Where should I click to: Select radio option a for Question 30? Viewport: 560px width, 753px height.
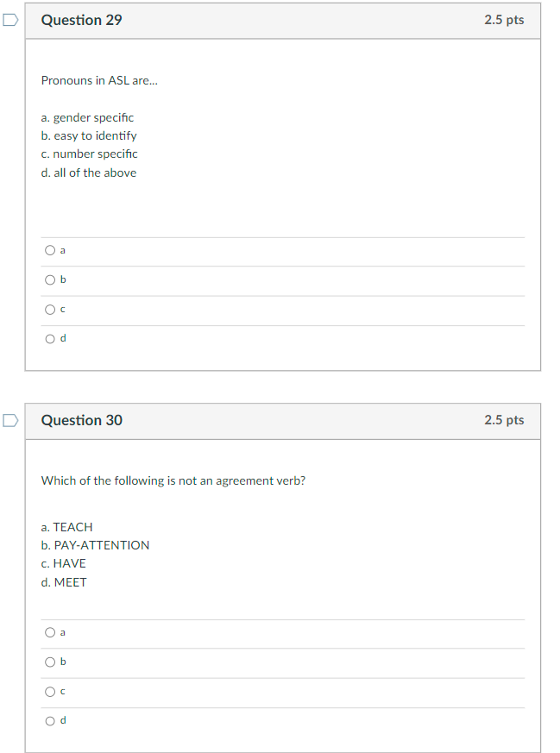pyautogui.click(x=50, y=633)
